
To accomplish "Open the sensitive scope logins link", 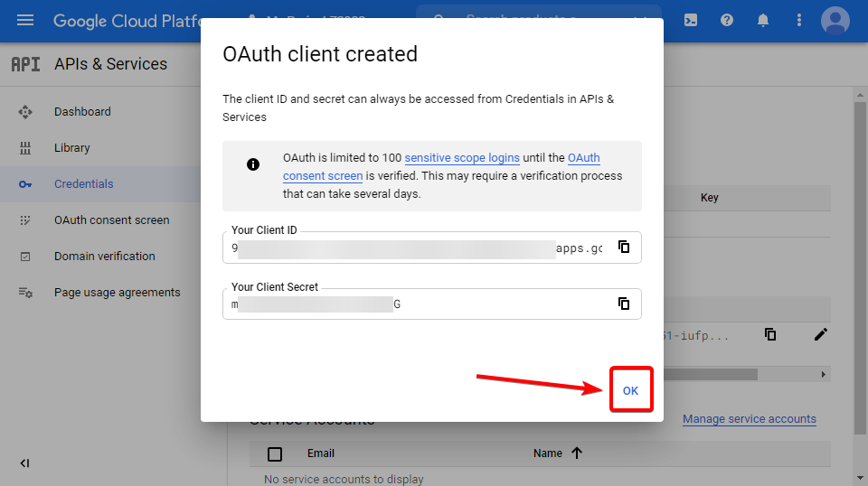I will (462, 158).
